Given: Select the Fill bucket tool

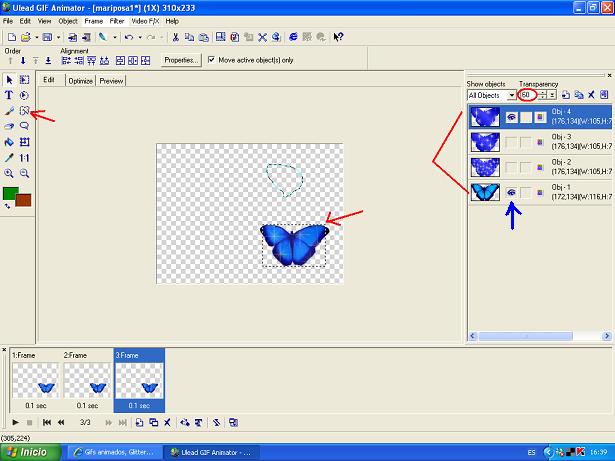Looking at the screenshot, I should (x=9, y=142).
